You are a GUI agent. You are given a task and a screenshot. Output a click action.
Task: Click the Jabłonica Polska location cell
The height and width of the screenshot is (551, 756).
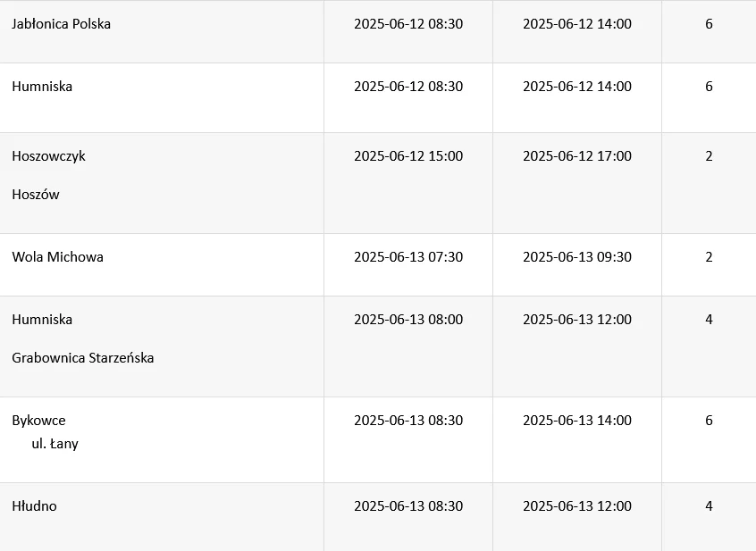point(62,24)
